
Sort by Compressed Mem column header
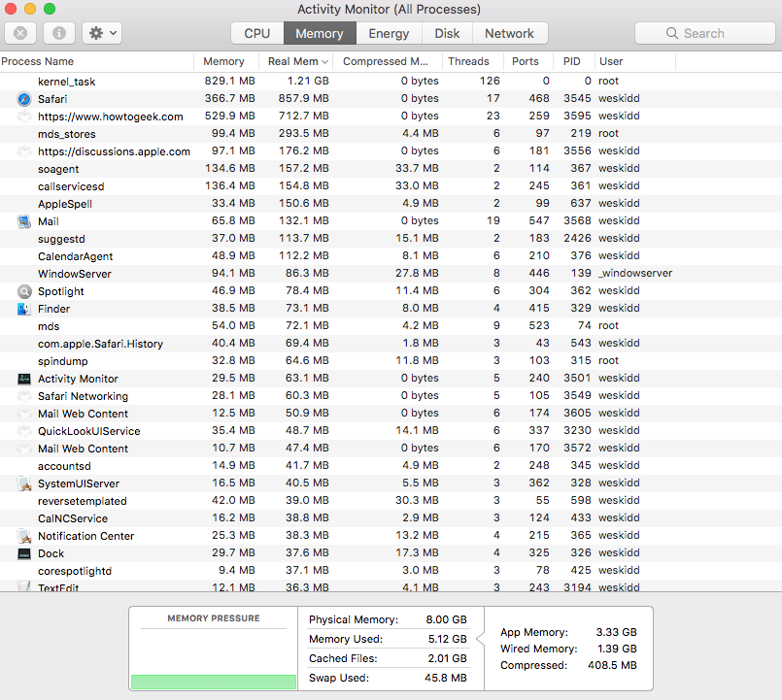[386, 61]
